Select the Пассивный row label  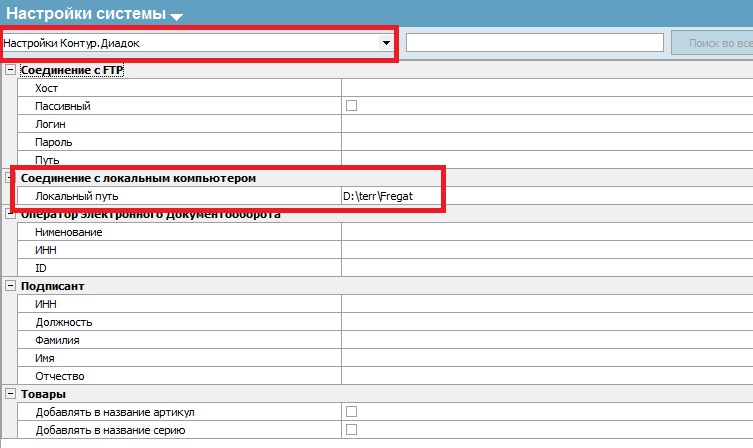[62, 106]
